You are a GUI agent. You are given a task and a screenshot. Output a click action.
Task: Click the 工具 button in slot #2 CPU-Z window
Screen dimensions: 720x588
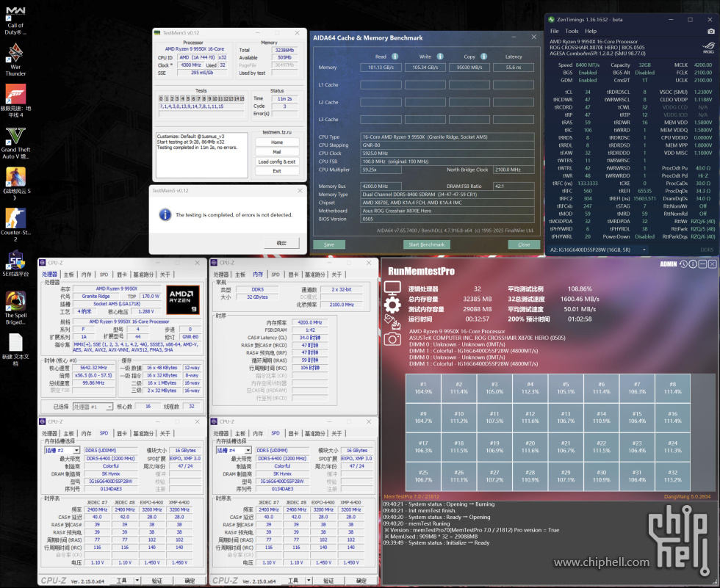[x=121, y=581]
